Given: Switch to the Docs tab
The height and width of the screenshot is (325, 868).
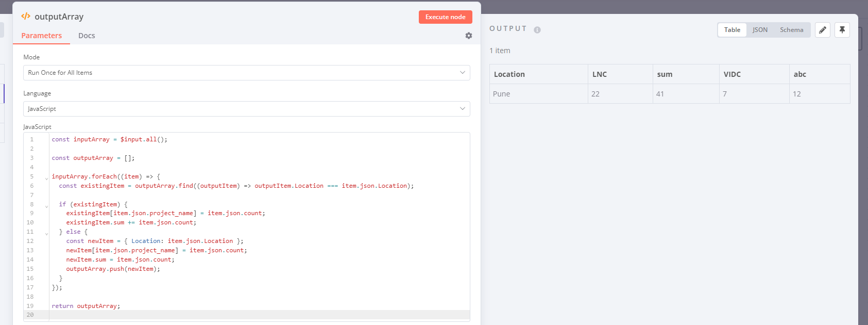Looking at the screenshot, I should click(87, 36).
